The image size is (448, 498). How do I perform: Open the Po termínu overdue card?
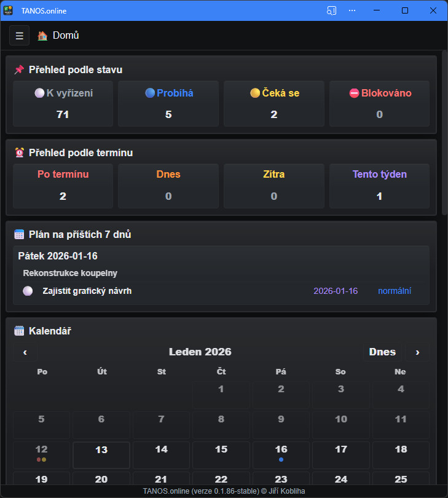(x=63, y=185)
